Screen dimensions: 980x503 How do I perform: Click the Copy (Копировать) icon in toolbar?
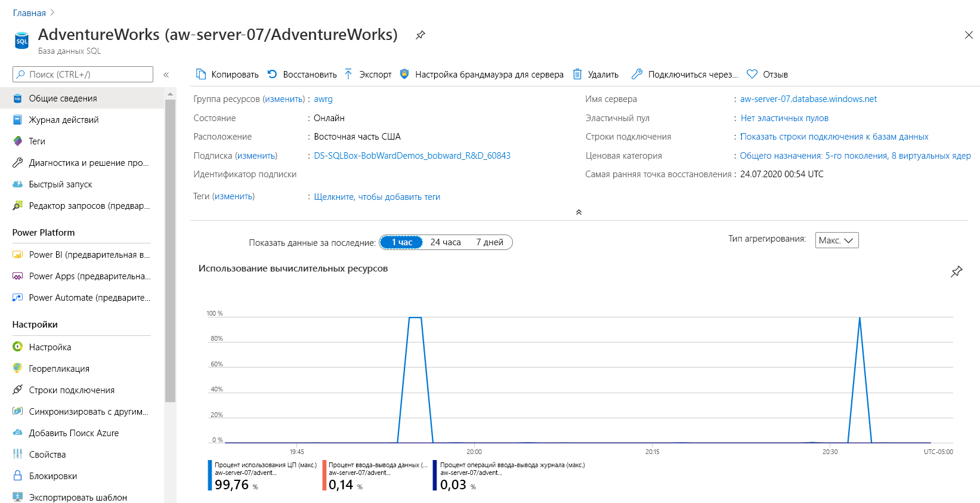pos(201,74)
